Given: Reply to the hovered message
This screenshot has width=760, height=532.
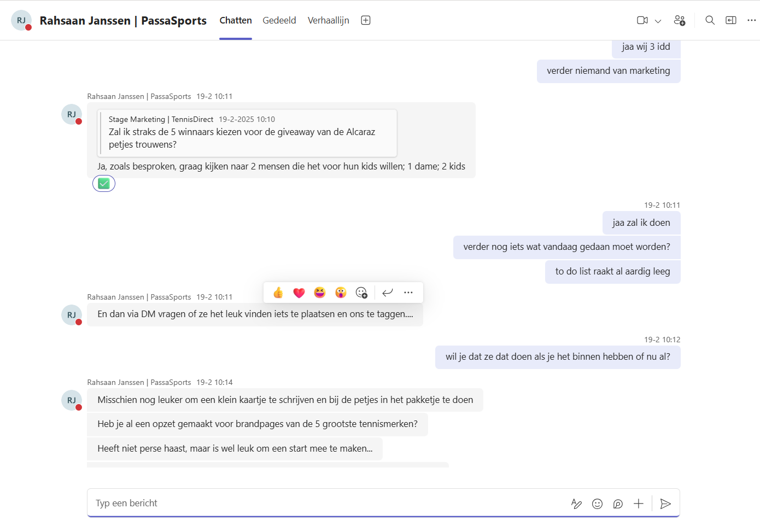Looking at the screenshot, I should pyautogui.click(x=388, y=293).
